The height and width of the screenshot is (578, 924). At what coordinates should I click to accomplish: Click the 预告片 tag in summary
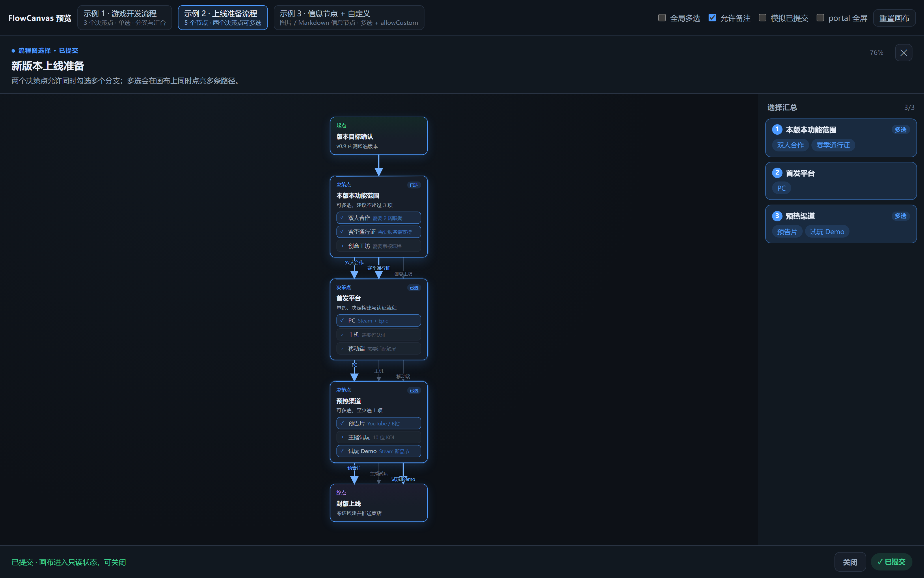787,232
